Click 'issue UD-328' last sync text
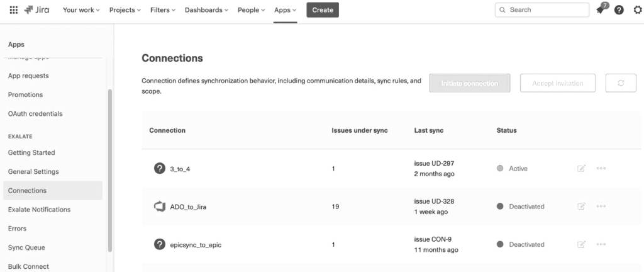This screenshot has height=272, width=644. 434,201
